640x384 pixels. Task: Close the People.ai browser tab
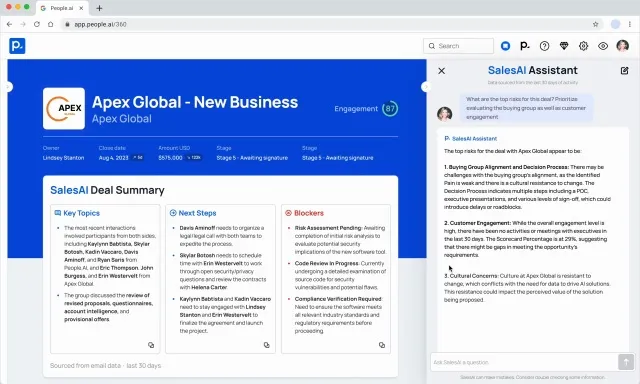pos(81,8)
